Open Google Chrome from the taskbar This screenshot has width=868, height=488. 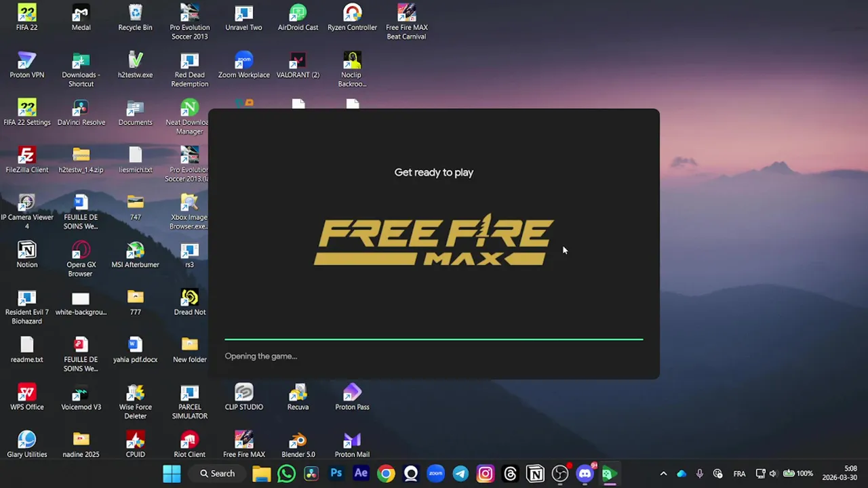[x=386, y=474]
